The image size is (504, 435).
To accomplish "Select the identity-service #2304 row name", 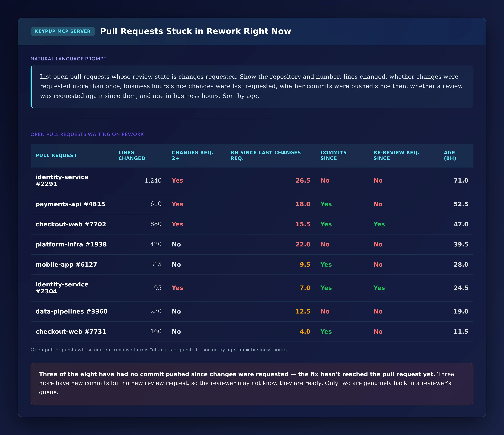I will [62, 288].
